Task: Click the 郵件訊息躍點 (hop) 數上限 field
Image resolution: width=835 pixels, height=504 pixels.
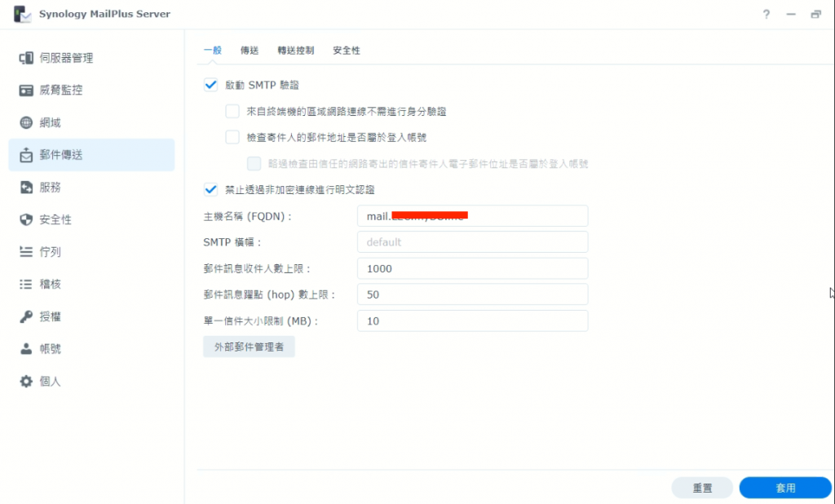Action: [x=472, y=294]
